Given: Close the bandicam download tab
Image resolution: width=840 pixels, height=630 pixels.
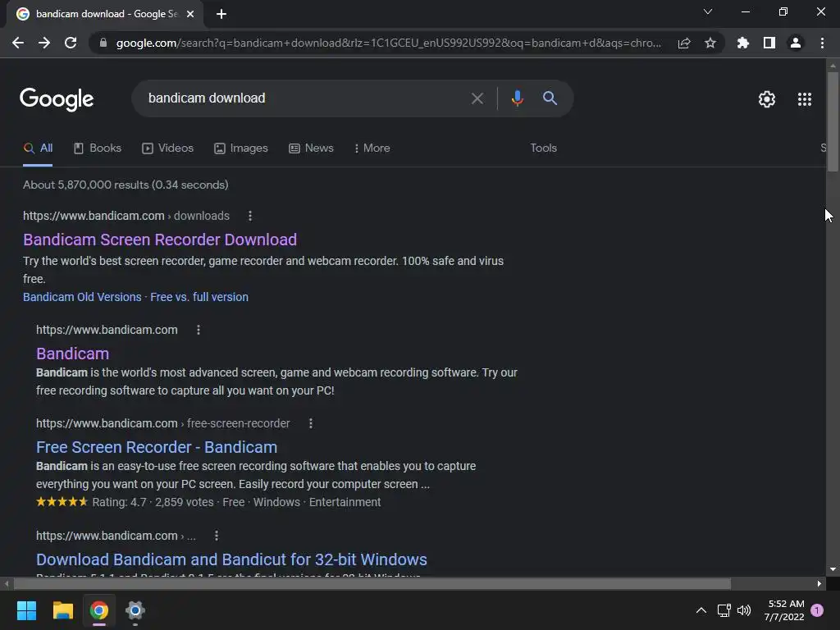Looking at the screenshot, I should [x=190, y=14].
